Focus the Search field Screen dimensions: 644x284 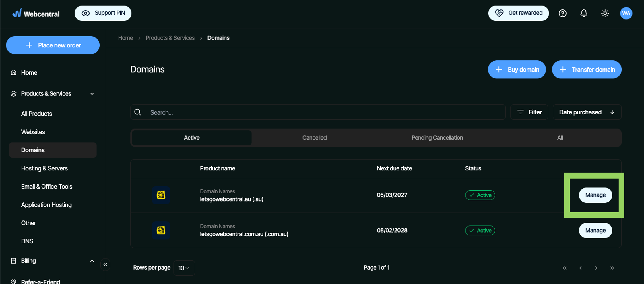click(x=318, y=112)
